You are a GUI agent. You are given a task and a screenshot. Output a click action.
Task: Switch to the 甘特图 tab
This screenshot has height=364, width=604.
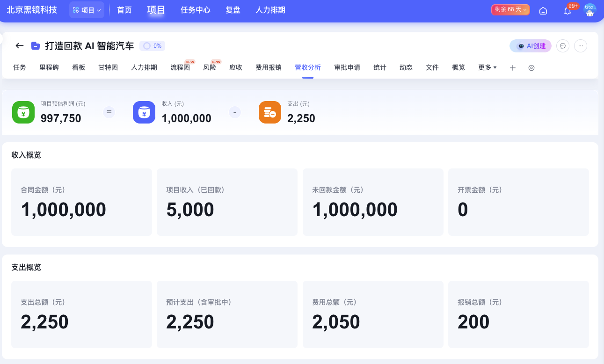pyautogui.click(x=108, y=67)
